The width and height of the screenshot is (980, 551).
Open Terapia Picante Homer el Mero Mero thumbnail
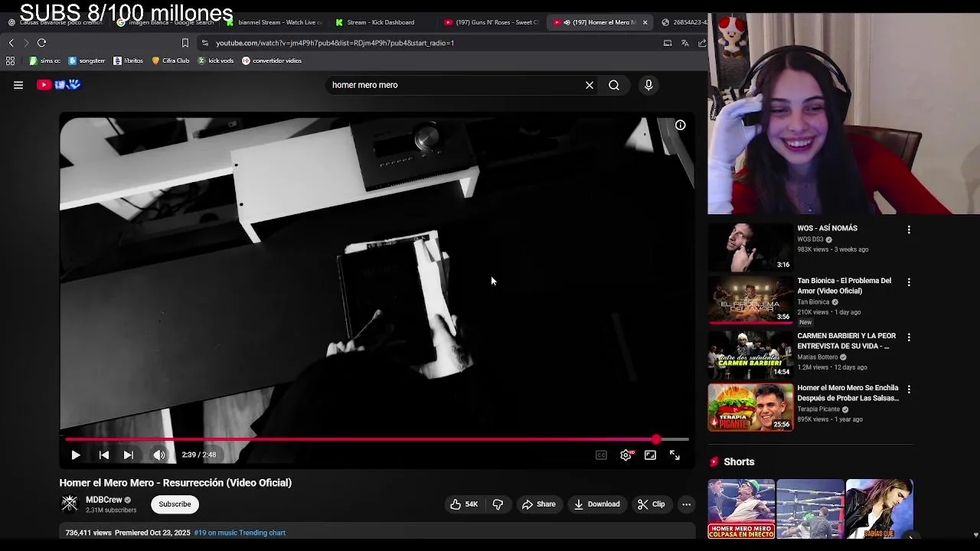tap(750, 407)
